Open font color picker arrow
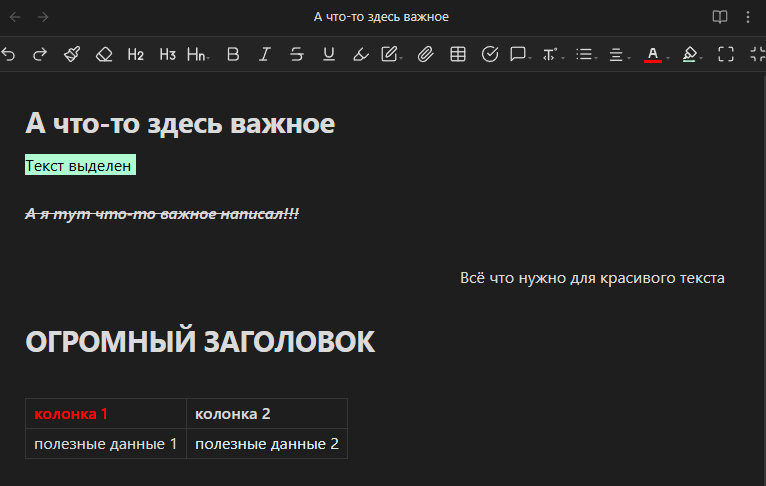766x486 pixels. tap(668, 58)
